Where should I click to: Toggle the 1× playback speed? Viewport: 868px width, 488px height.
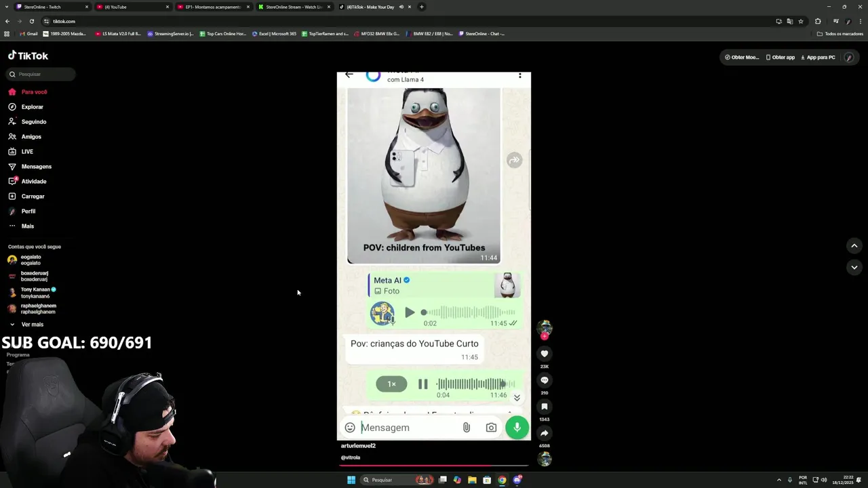(x=391, y=384)
